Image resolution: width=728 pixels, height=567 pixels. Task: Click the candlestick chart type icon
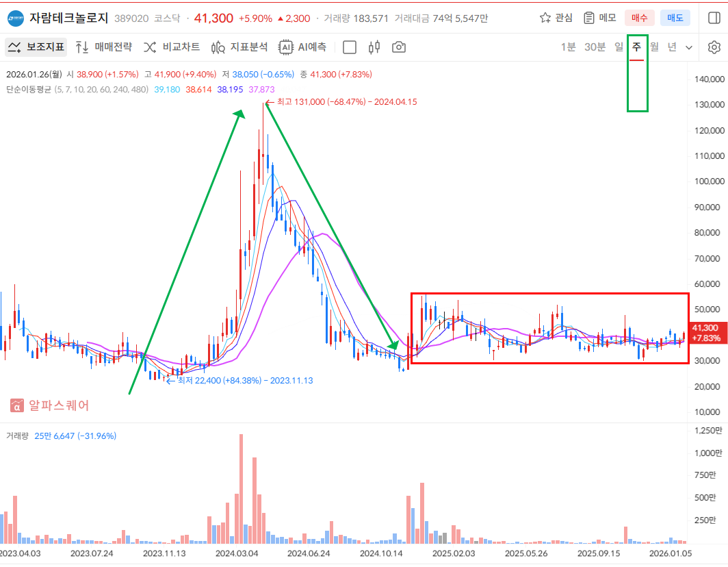point(374,47)
